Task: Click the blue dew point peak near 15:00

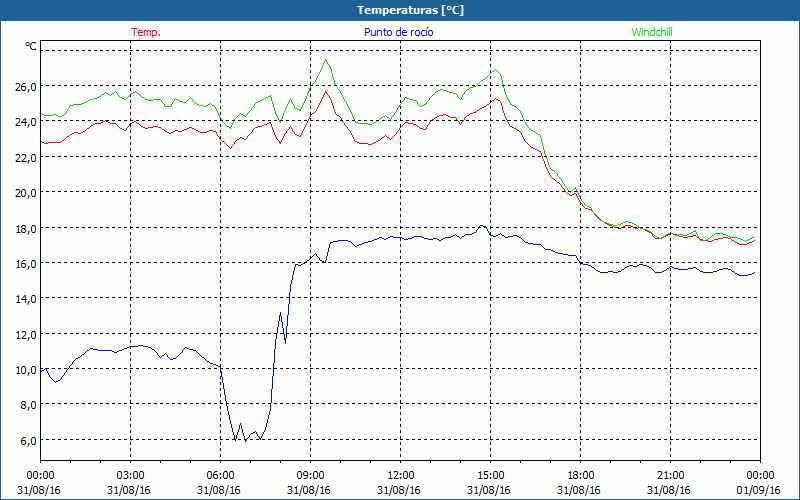Action: (482, 226)
